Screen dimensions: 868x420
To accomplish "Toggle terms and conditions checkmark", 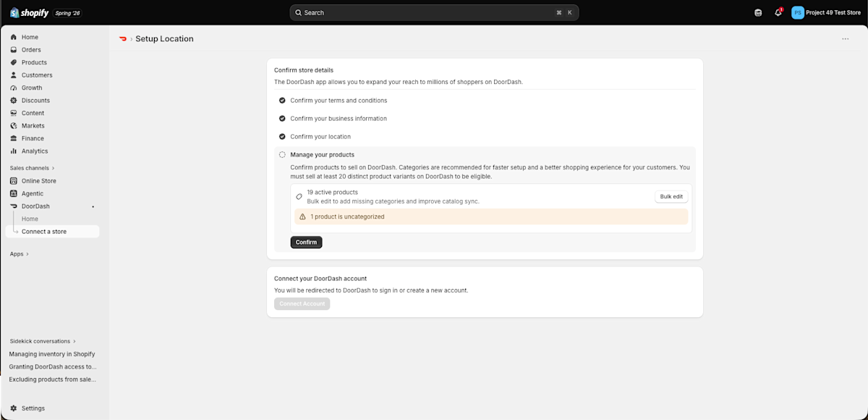I will pyautogui.click(x=282, y=101).
